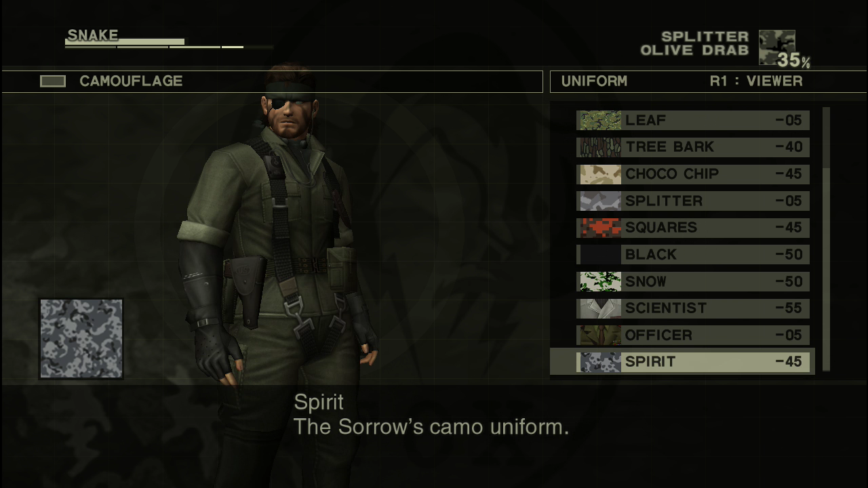
Task: Click the large Spirit camo preview thumbnail
Action: (81, 338)
